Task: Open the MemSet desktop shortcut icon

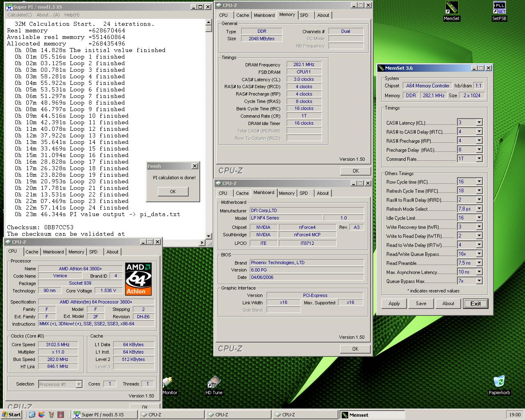Action: click(452, 8)
